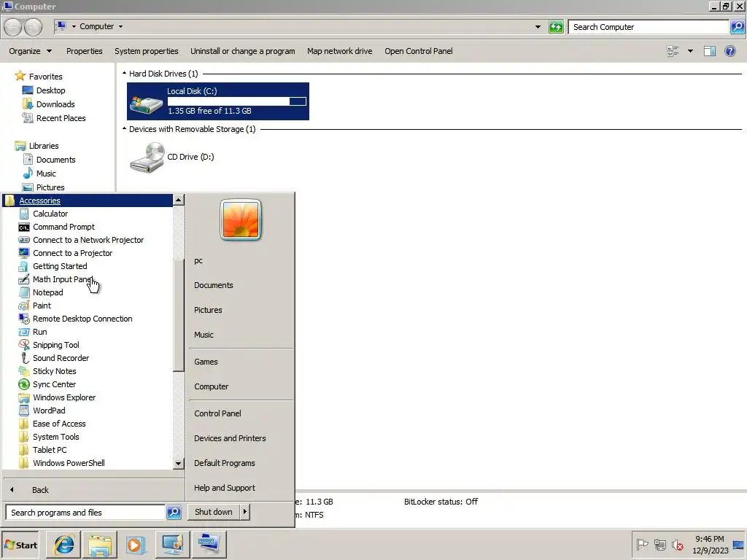The width and height of the screenshot is (747, 560).
Task: Launch Snipping Tool
Action: click(x=55, y=345)
